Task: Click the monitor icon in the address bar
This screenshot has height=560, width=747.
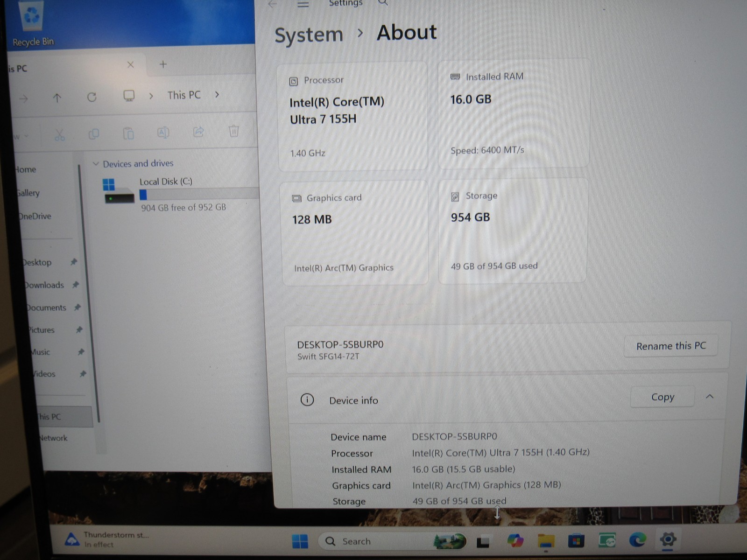Action: point(129,96)
